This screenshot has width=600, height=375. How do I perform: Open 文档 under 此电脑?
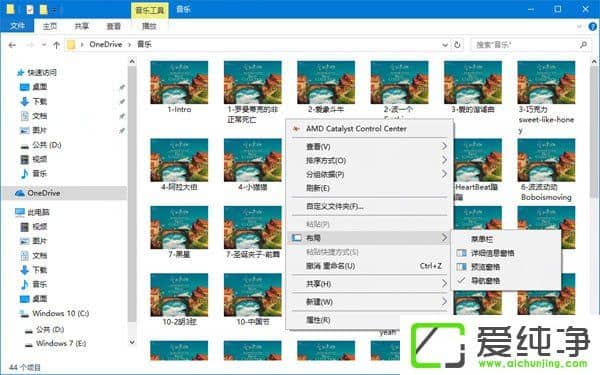coord(34,256)
